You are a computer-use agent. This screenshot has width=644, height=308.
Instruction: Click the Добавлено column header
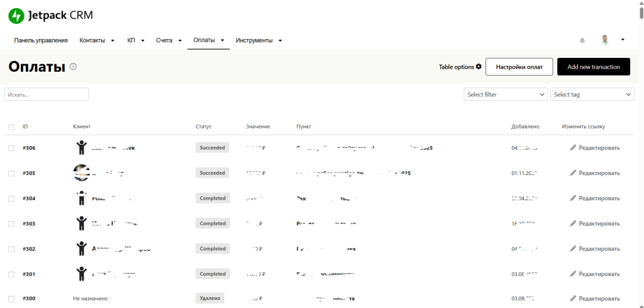coord(525,127)
